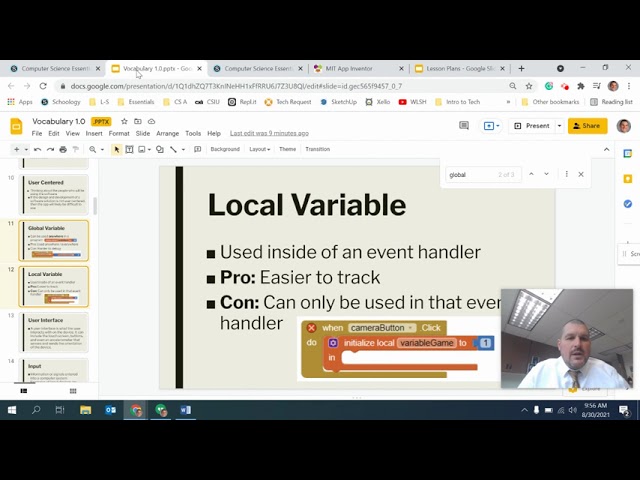Screen dimensions: 640x480
Task: Open new slide layout dropdown arrow
Action: point(26,149)
